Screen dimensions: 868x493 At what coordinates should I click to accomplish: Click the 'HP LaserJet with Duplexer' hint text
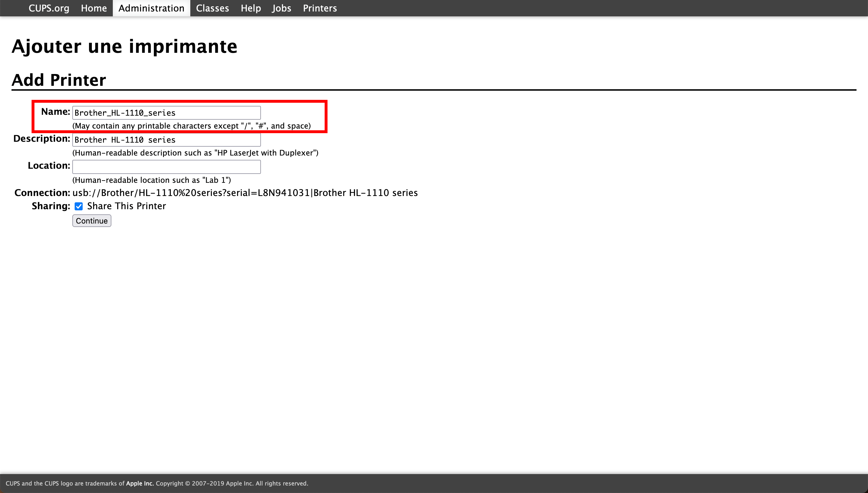(x=195, y=153)
